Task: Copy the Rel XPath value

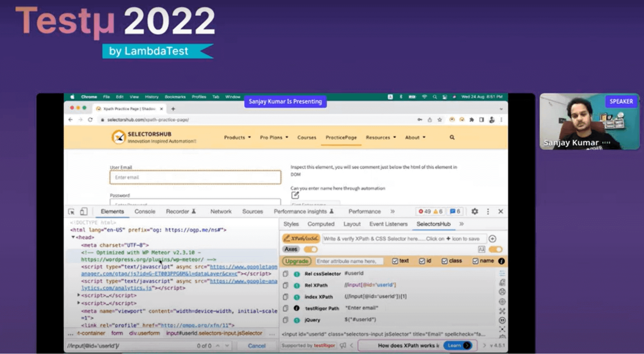Action: click(285, 285)
